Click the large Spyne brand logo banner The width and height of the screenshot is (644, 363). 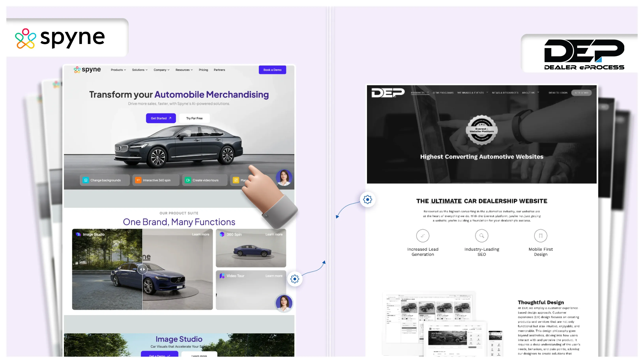tap(60, 38)
